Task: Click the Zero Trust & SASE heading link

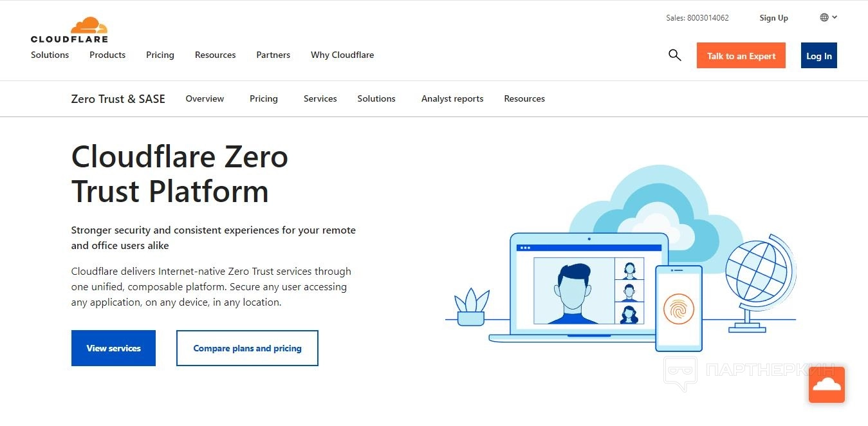Action: pos(118,98)
